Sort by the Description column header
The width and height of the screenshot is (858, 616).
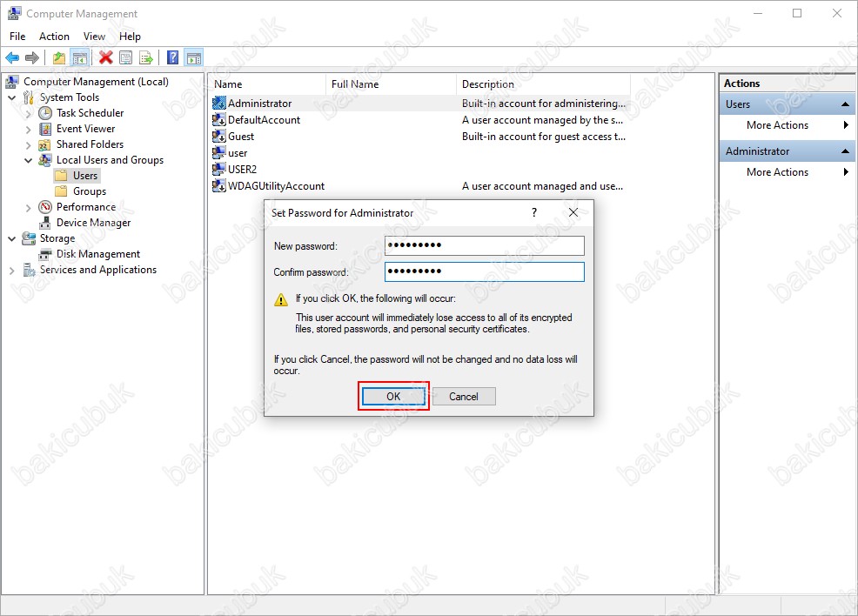(x=543, y=84)
